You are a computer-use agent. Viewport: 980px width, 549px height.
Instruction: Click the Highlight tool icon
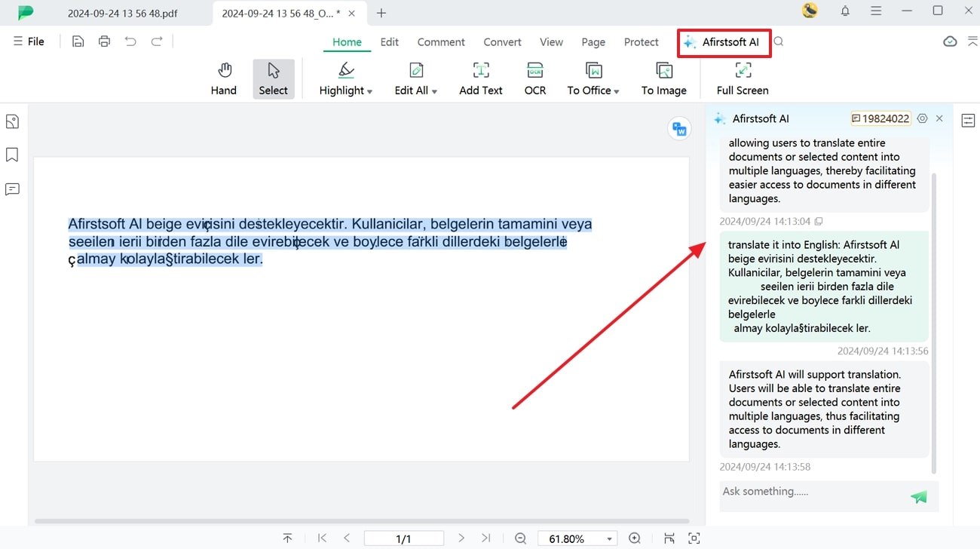(346, 71)
